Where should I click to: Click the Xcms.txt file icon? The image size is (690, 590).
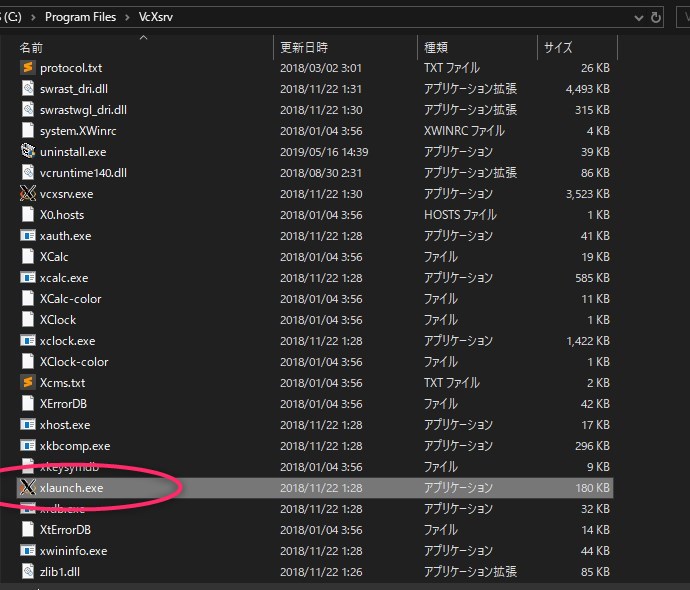[x=28, y=383]
